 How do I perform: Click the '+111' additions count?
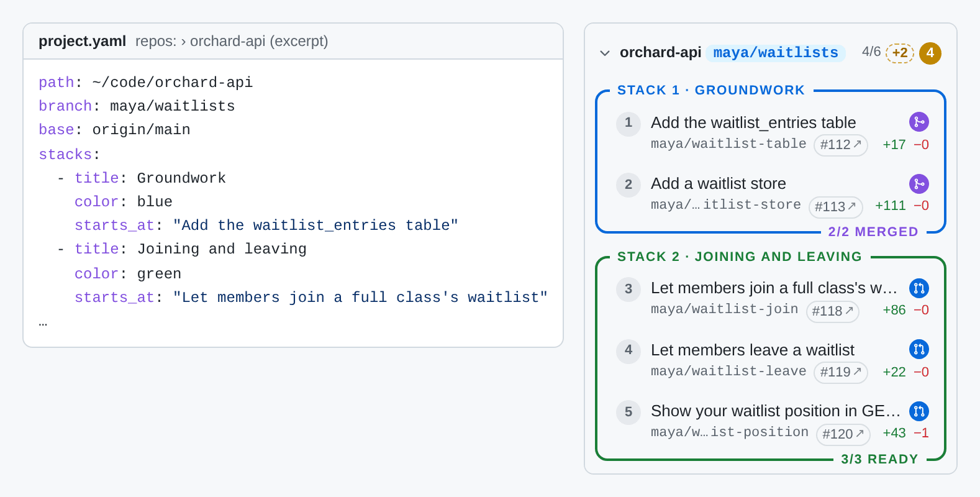[891, 206]
